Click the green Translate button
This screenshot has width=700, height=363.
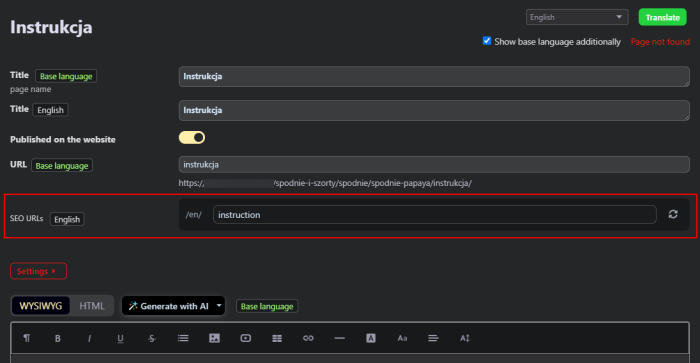pos(662,17)
